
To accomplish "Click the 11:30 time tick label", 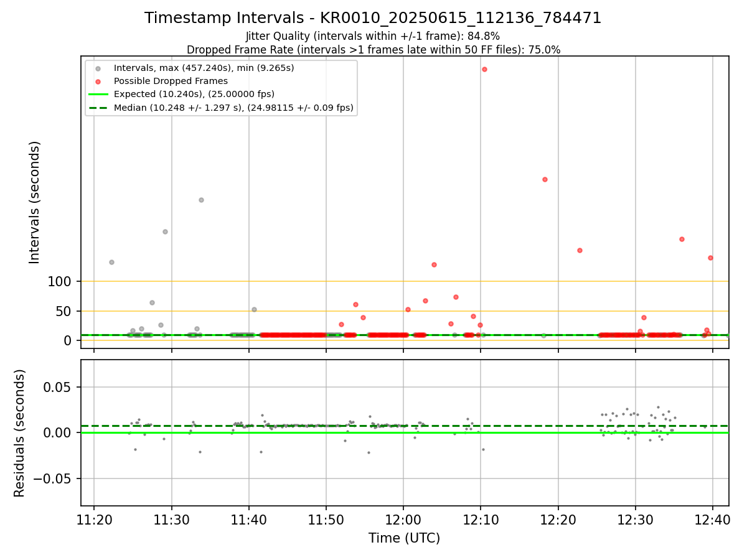I will click(172, 520).
